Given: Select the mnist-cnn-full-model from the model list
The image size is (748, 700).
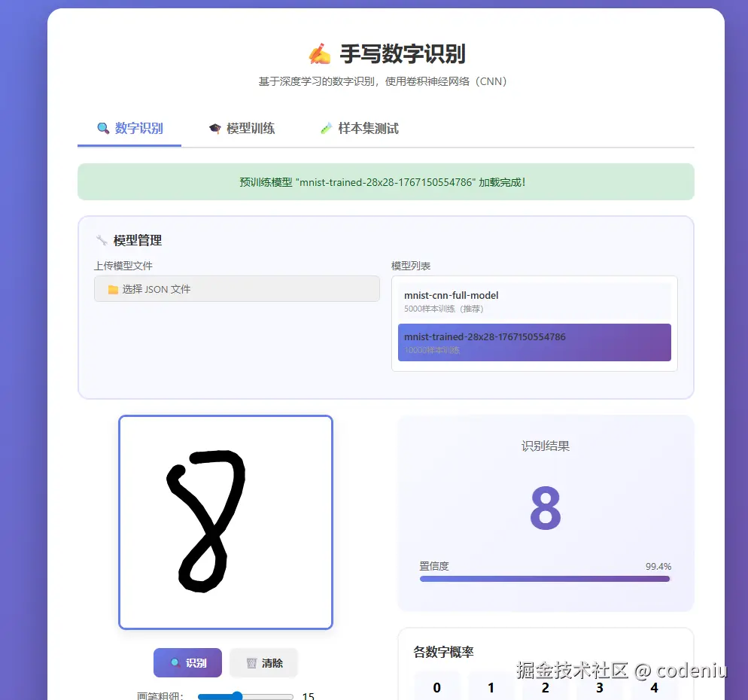Looking at the screenshot, I should (x=534, y=300).
